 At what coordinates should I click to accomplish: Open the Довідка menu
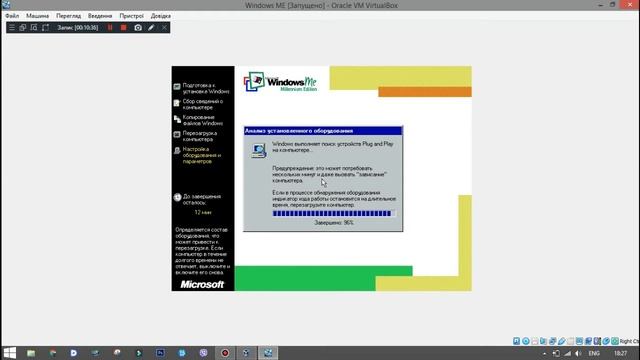[x=161, y=16]
